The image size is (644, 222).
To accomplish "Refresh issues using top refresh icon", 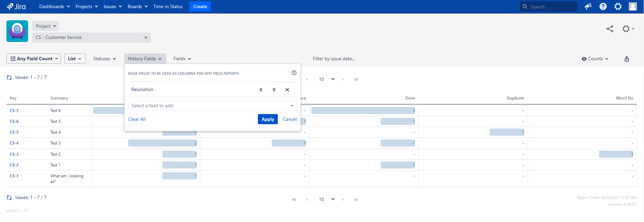I will pyautogui.click(x=9, y=77).
